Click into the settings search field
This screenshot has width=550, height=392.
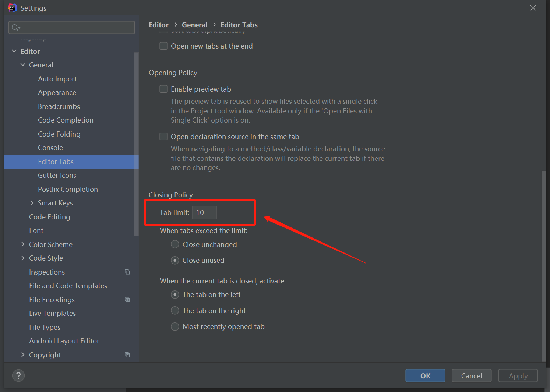pos(72,28)
